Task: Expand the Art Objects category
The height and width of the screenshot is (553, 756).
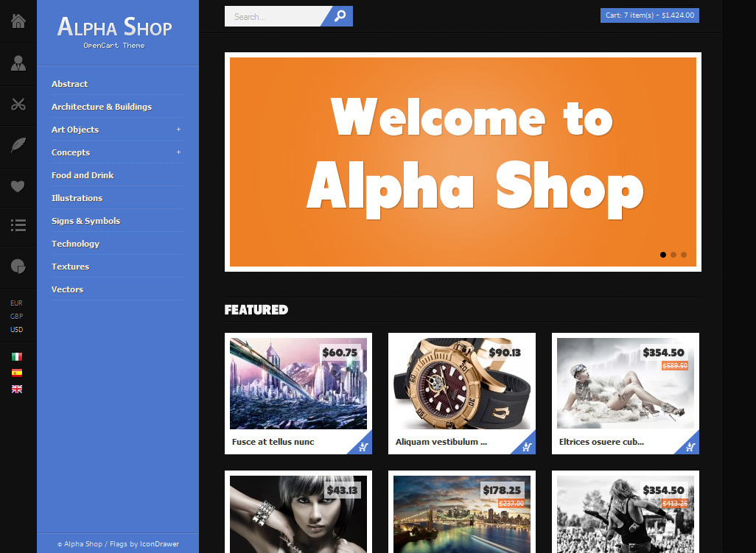Action: pyautogui.click(x=178, y=129)
